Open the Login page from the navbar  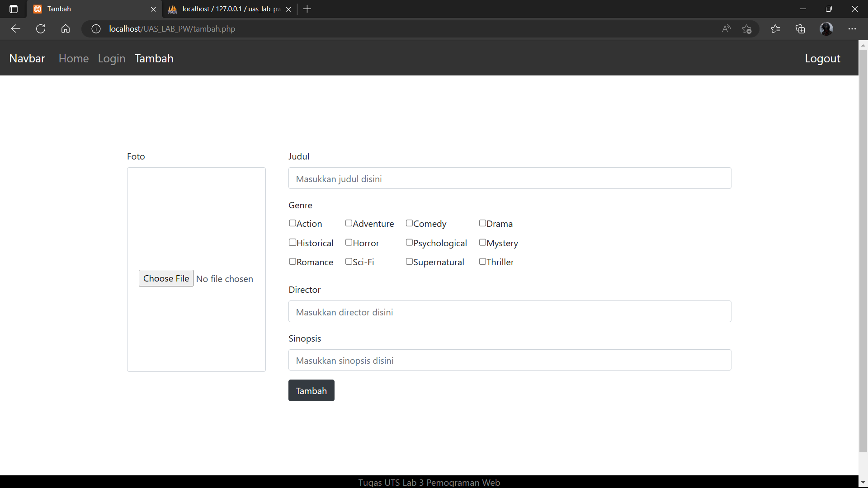pos(111,58)
